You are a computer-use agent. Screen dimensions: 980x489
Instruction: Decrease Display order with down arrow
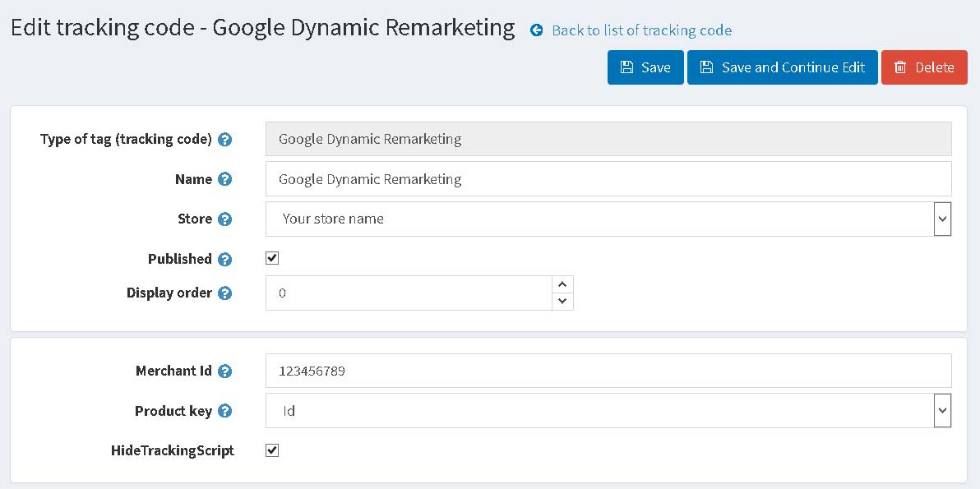[x=562, y=301]
